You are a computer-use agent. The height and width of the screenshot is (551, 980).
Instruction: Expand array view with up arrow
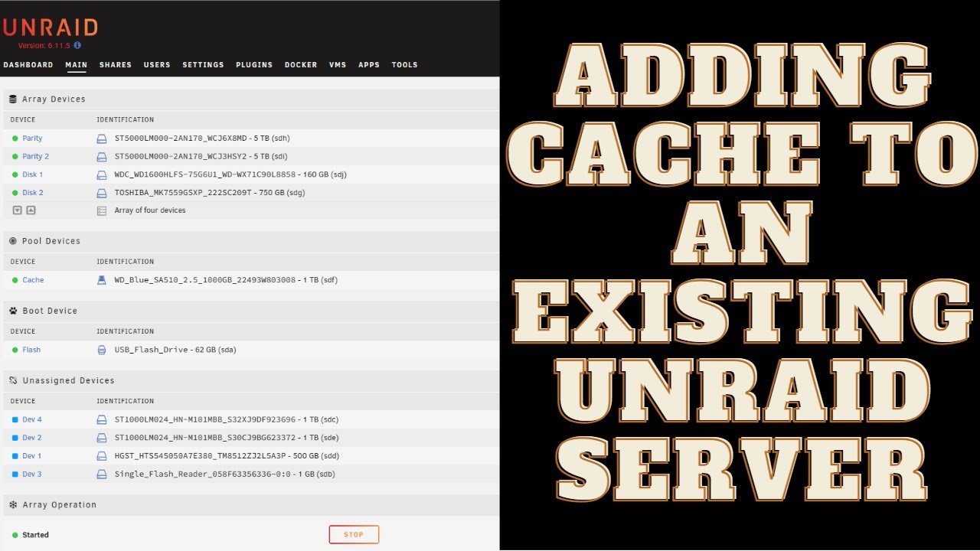coord(31,210)
